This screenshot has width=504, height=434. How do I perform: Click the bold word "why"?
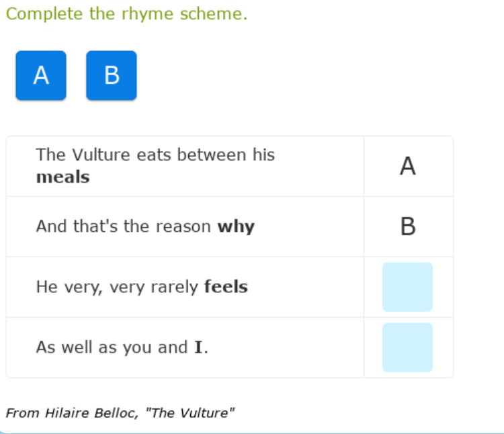pos(236,227)
